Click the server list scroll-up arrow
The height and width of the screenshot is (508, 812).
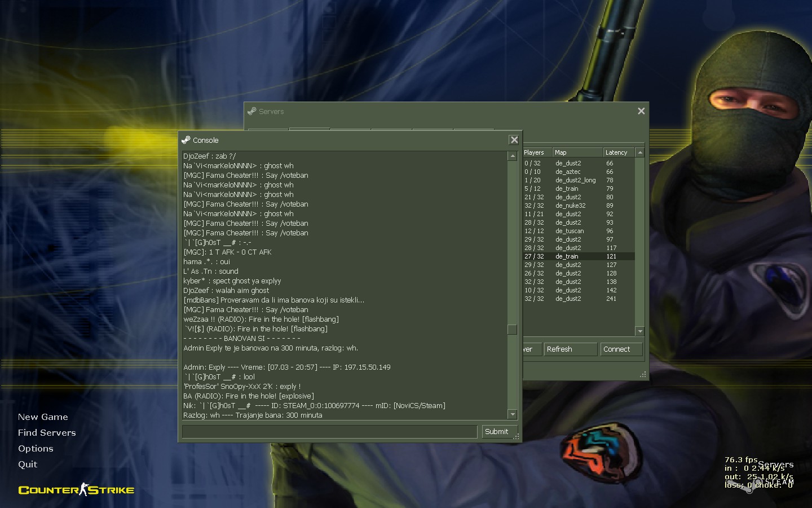click(x=639, y=152)
